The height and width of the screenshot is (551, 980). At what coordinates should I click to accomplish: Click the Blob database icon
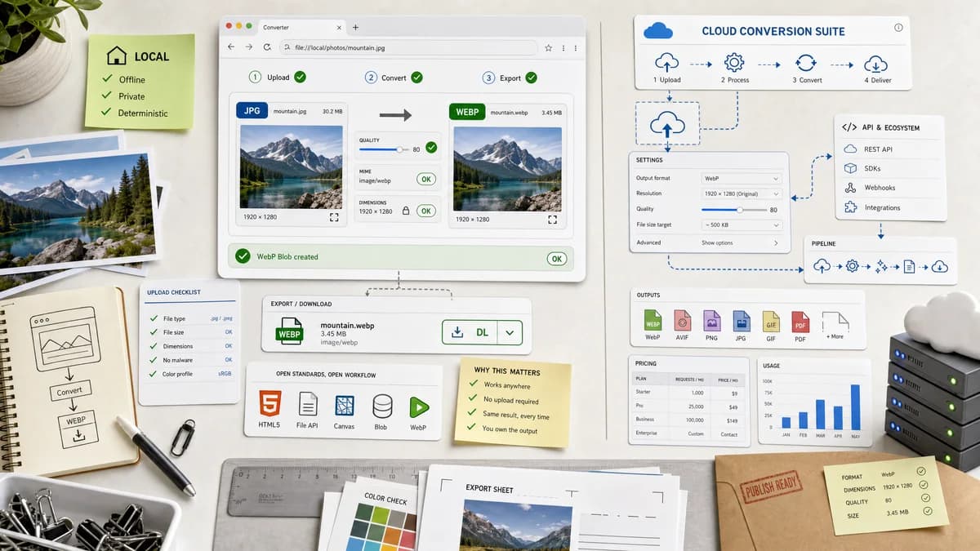tap(381, 406)
